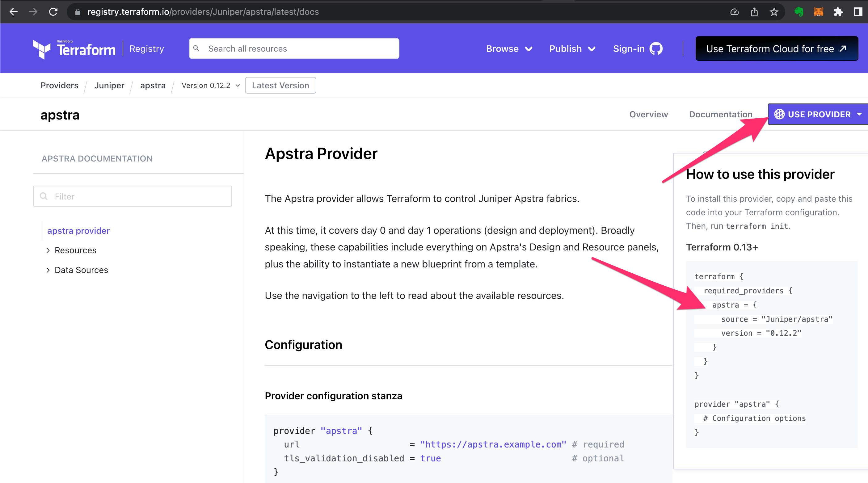Open the MetaMask extension icon
868x483 pixels.
click(819, 11)
